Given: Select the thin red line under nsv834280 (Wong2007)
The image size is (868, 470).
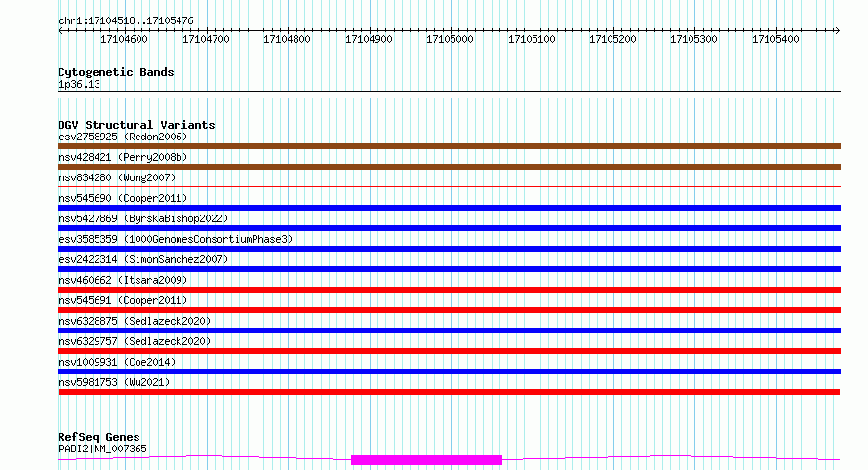Looking at the screenshot, I should point(449,187).
